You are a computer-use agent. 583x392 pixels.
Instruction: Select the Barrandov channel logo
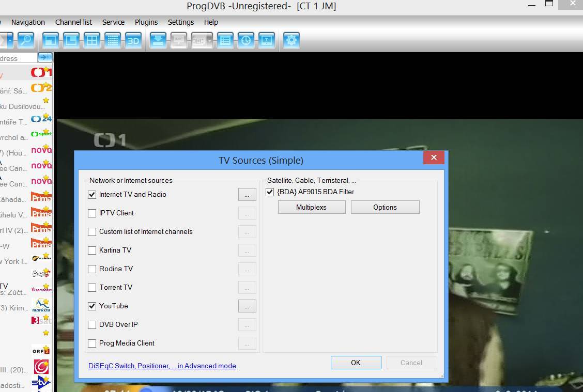[41, 289]
